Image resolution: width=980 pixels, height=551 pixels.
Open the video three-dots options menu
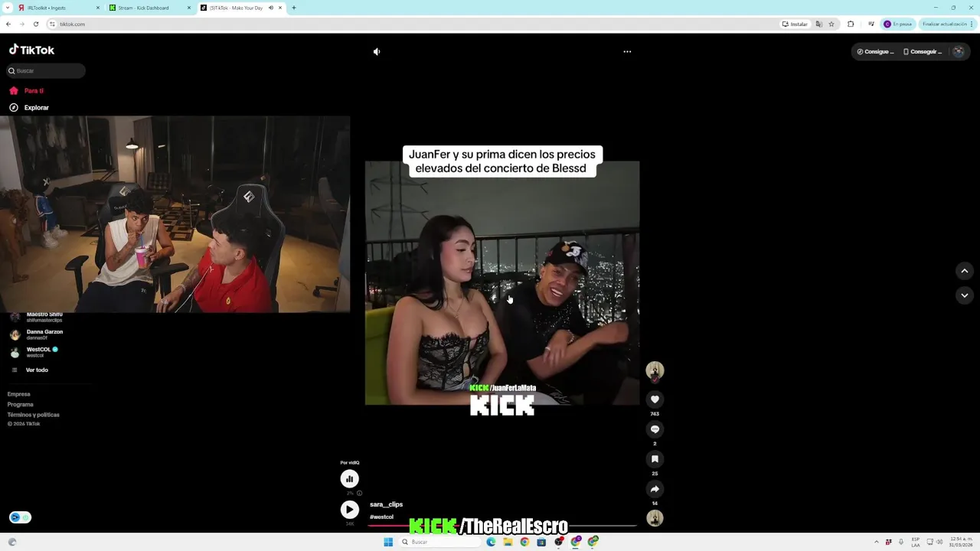[627, 51]
